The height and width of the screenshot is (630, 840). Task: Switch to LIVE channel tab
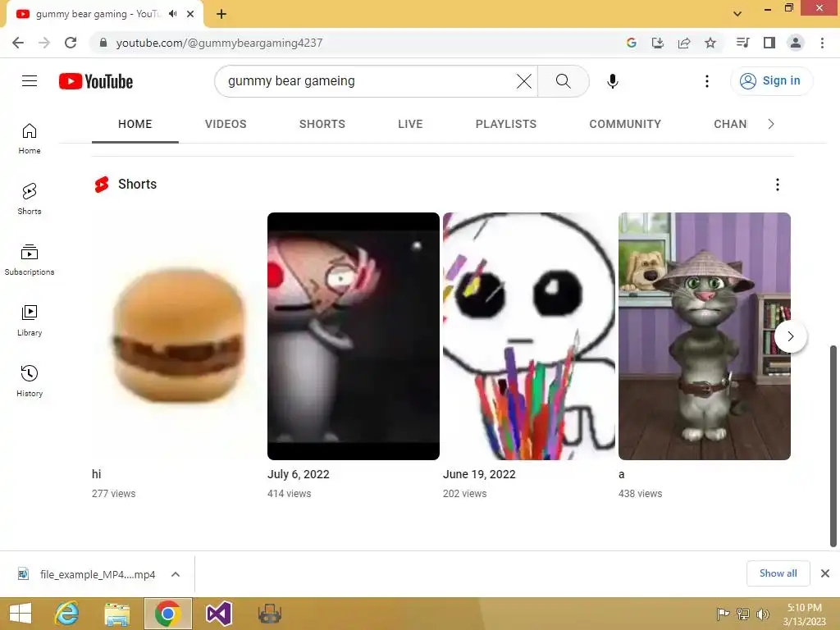coord(410,125)
